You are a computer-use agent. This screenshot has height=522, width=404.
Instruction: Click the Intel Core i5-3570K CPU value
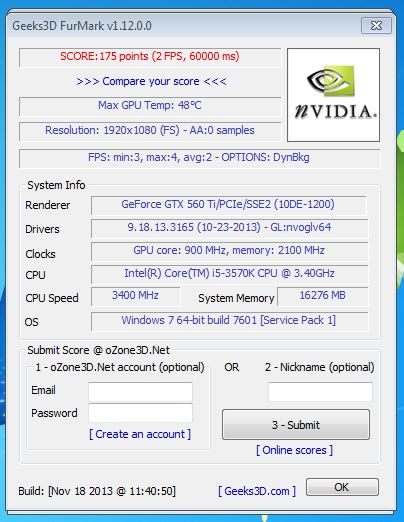point(229,274)
